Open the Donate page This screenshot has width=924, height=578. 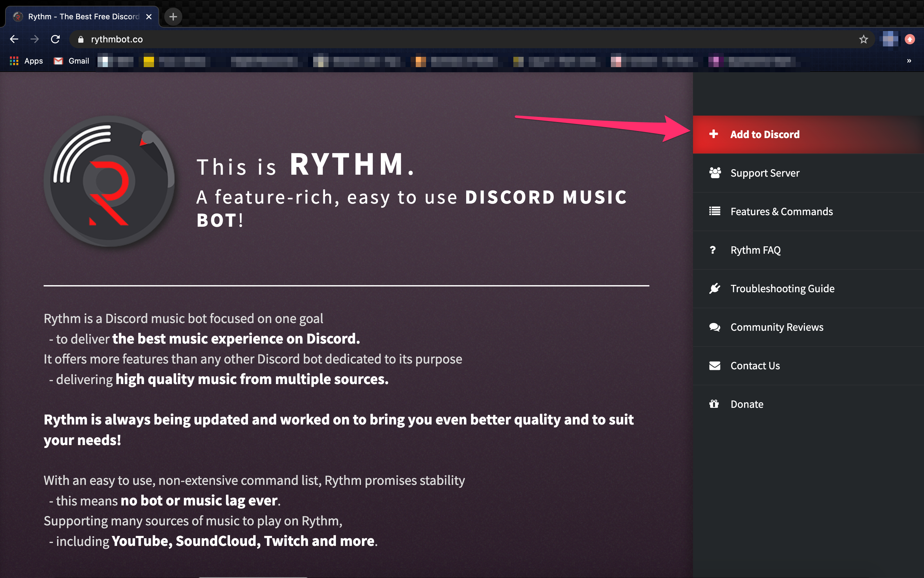[808, 405]
